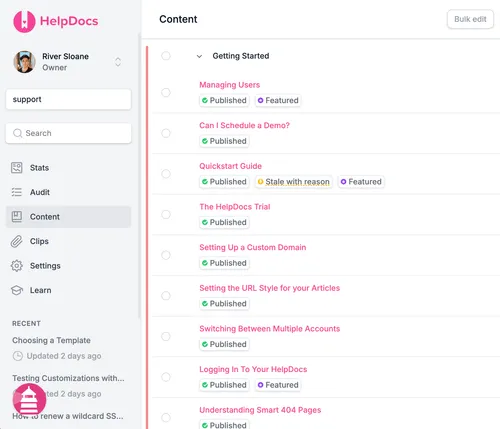This screenshot has width=500, height=429.
Task: Click the HelpDocs logo icon
Action: click(x=24, y=21)
